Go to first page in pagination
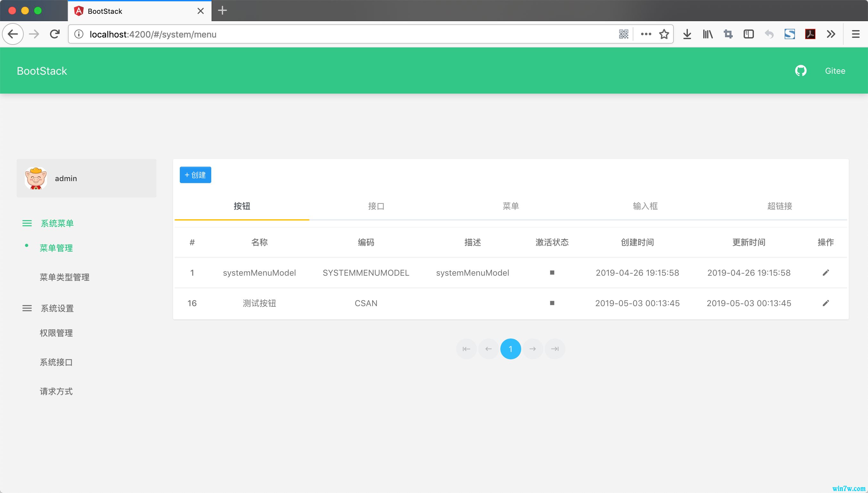This screenshot has height=493, width=868. [x=466, y=349]
